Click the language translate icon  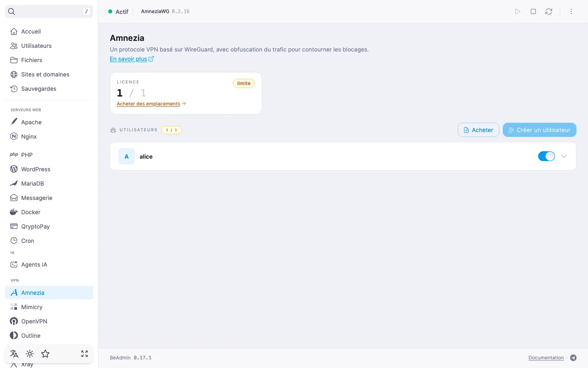pos(14,354)
